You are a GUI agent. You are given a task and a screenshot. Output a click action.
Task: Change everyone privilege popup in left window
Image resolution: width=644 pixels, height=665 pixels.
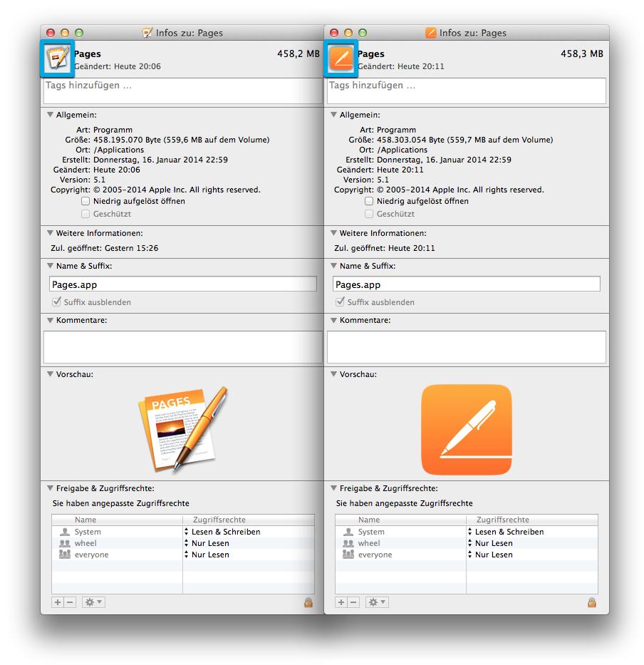tap(207, 555)
